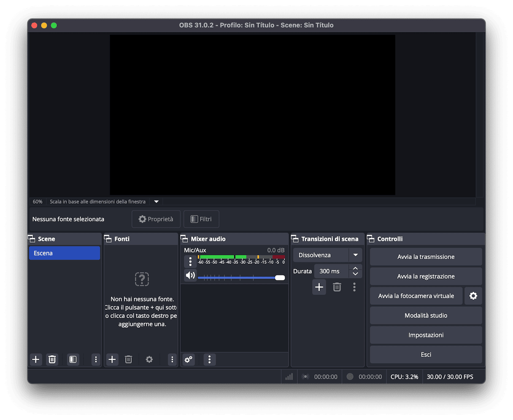
Task: Open Scene panel three-dot menu
Action: (x=96, y=359)
